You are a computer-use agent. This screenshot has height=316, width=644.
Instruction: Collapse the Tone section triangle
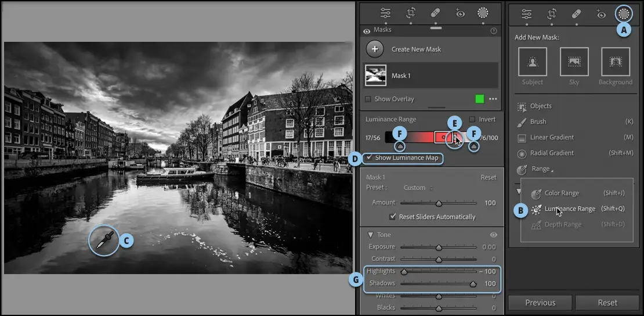tap(370, 235)
